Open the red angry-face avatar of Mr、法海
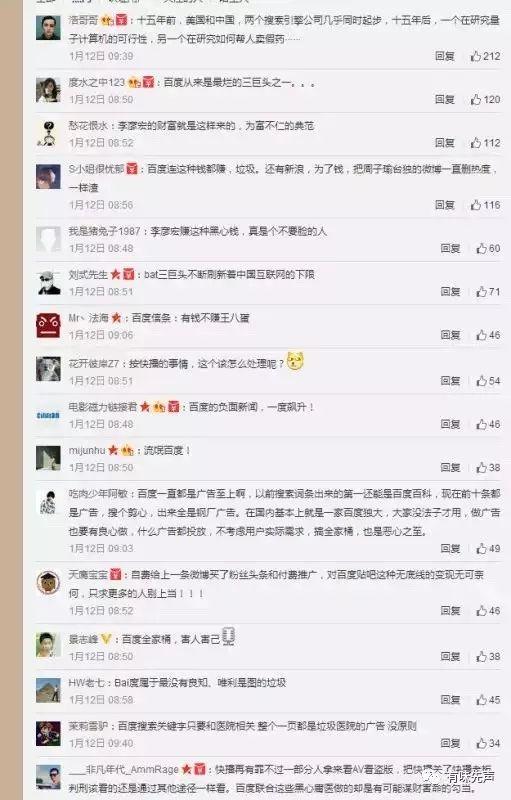This screenshot has height=800, width=511. click(48, 325)
